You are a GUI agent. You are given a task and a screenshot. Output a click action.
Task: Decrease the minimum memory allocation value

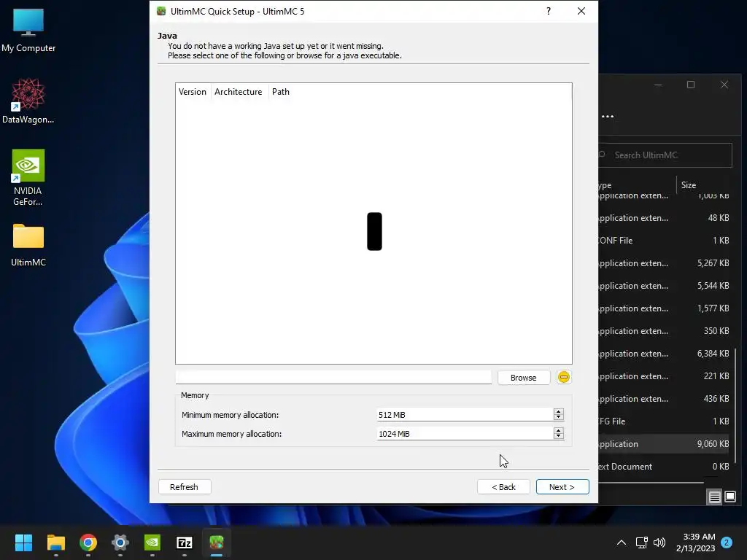(559, 418)
